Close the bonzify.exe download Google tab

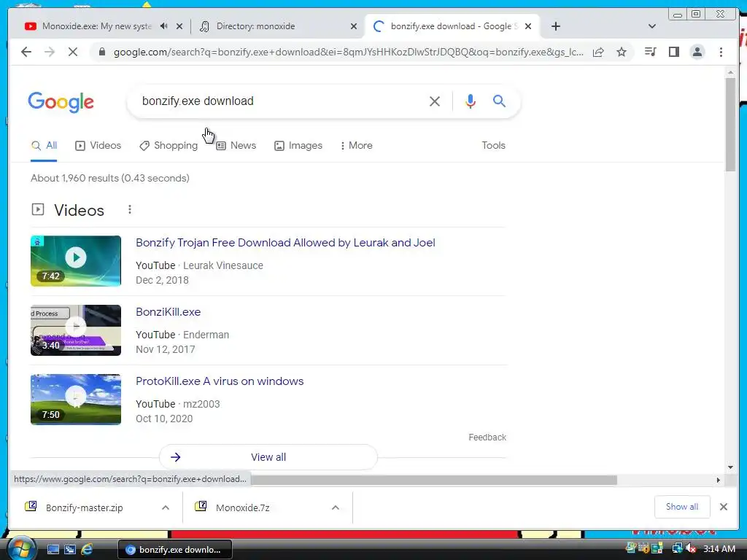[x=528, y=26]
